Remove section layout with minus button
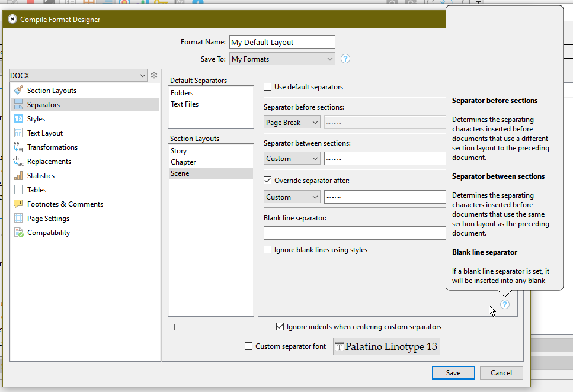The image size is (573, 392). point(191,327)
